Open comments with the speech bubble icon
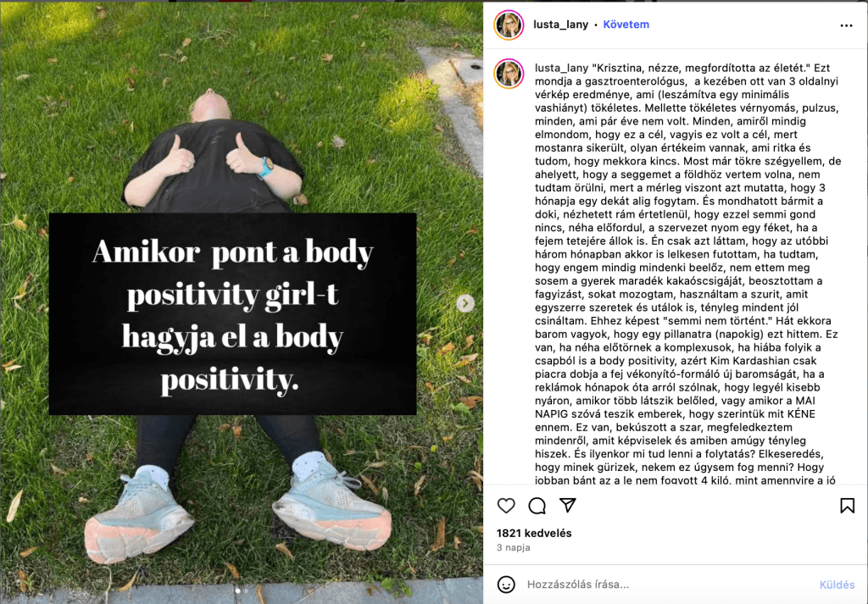The image size is (868, 604). [x=537, y=506]
